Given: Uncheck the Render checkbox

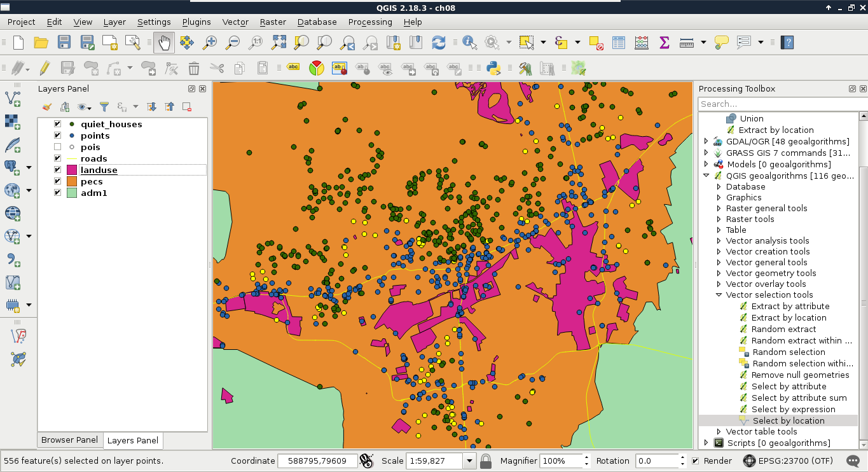Looking at the screenshot, I should point(696,461).
